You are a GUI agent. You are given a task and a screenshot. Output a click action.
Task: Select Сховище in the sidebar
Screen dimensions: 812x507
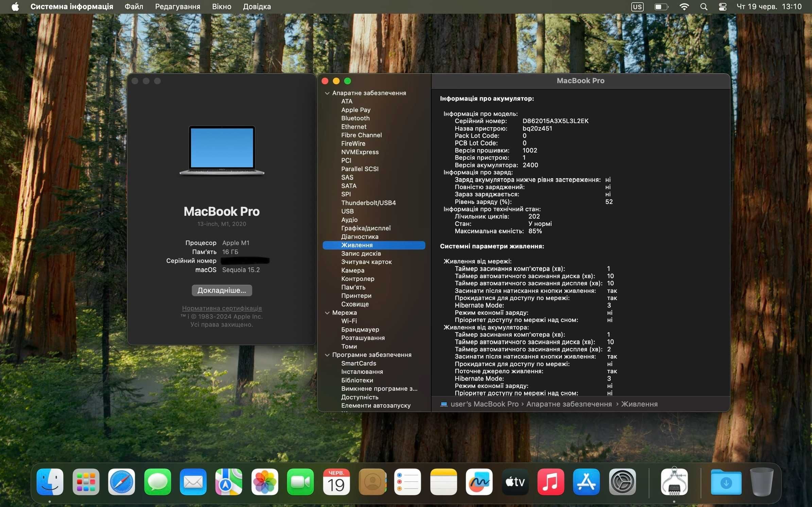tap(355, 304)
